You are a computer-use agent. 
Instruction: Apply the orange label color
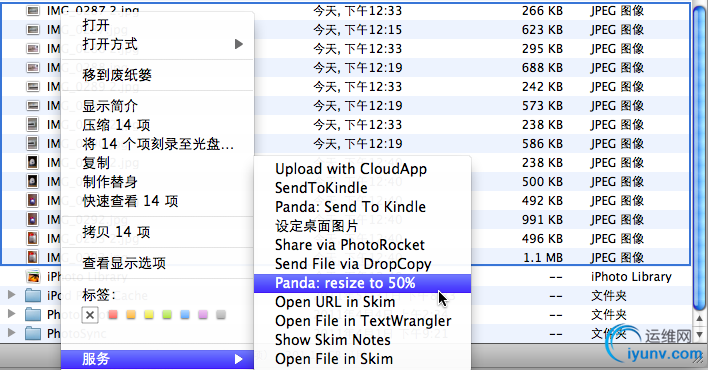131,314
